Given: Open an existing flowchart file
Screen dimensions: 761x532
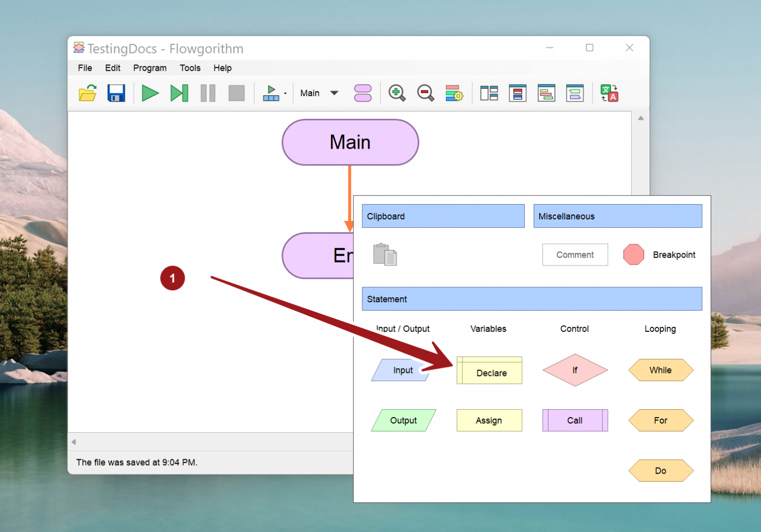Looking at the screenshot, I should tap(87, 93).
